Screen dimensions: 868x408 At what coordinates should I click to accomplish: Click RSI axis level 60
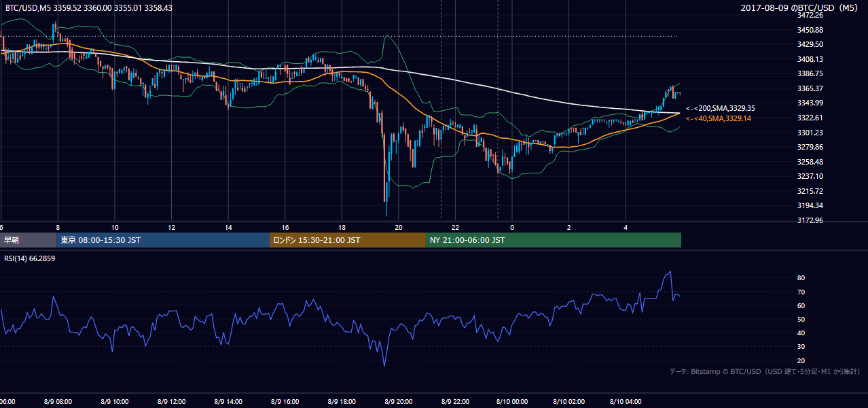(x=801, y=305)
